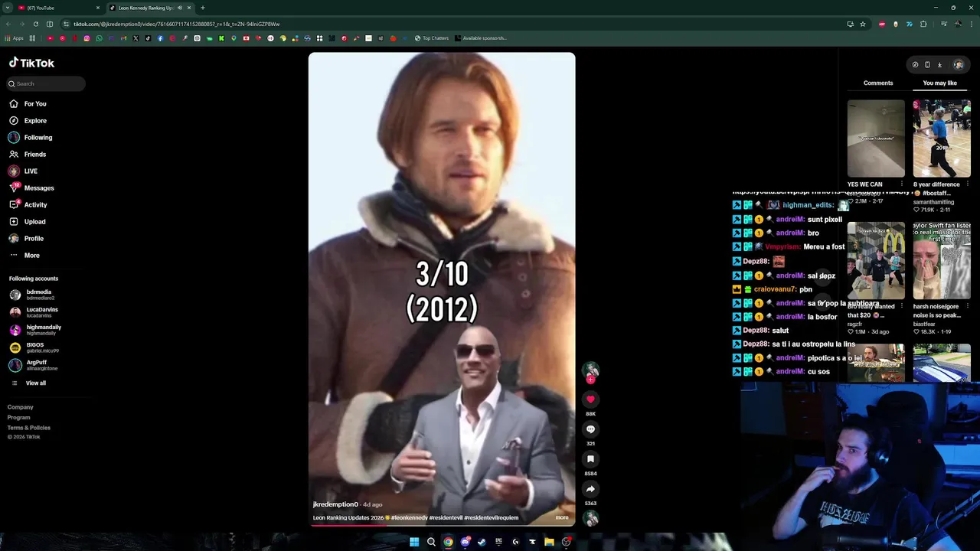The height and width of the screenshot is (551, 980).
Task: Open the Available sponsorships bookmark
Action: [x=481, y=38]
